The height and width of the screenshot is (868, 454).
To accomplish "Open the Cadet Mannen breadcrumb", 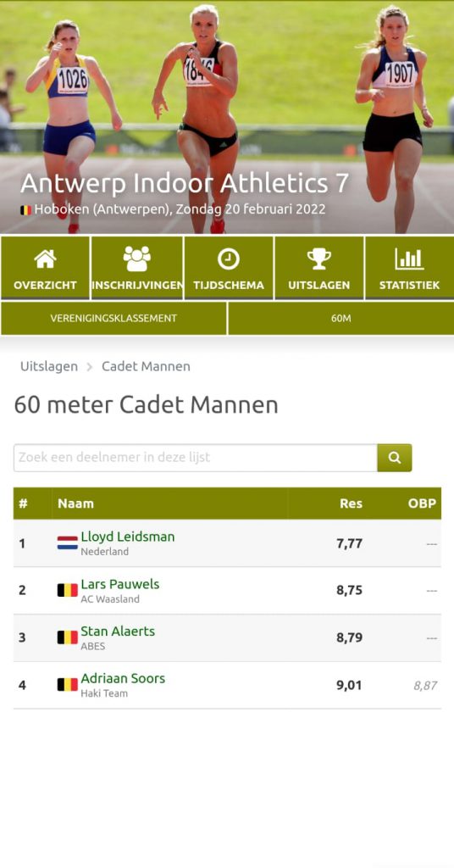I will pyautogui.click(x=146, y=366).
